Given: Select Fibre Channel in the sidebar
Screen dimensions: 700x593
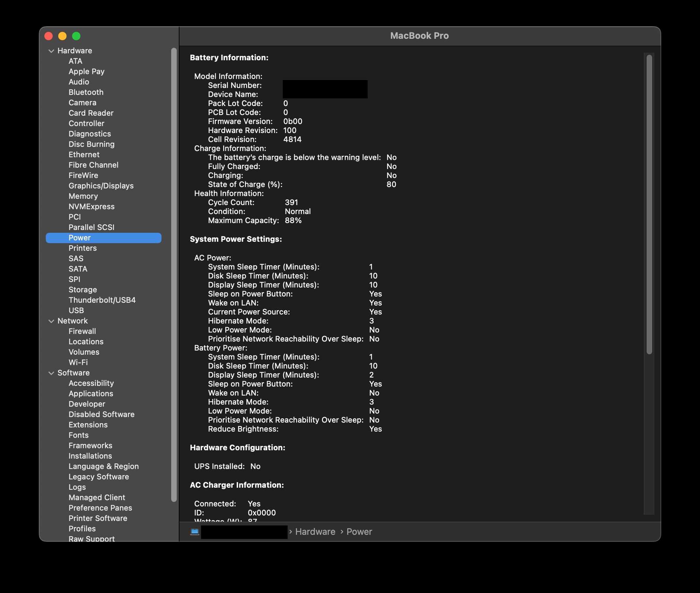Looking at the screenshot, I should [x=94, y=165].
